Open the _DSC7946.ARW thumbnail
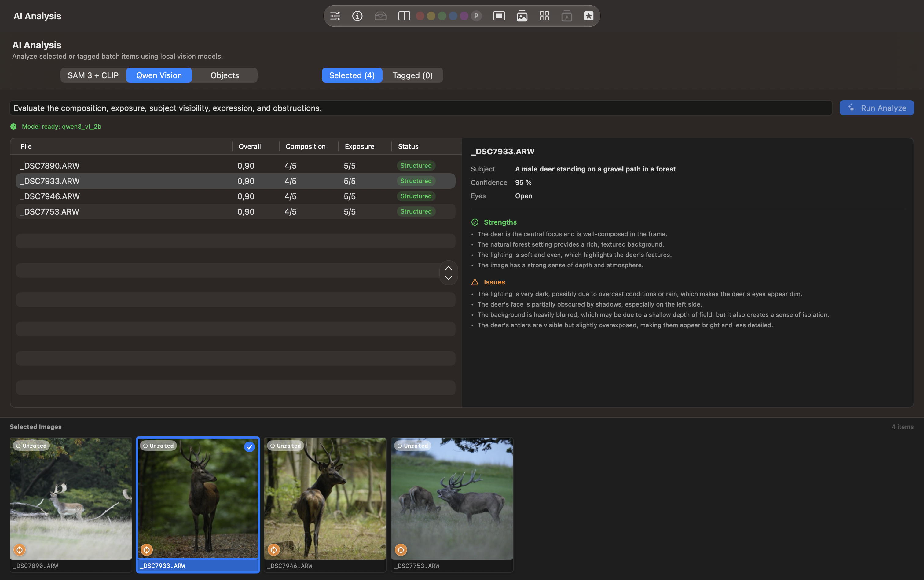Viewport: 924px width, 580px height. click(x=325, y=498)
